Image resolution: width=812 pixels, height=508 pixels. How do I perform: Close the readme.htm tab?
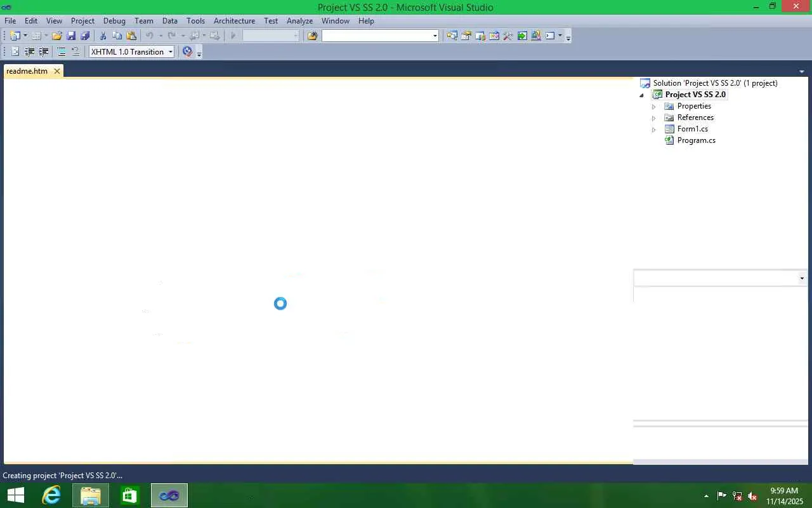57,71
